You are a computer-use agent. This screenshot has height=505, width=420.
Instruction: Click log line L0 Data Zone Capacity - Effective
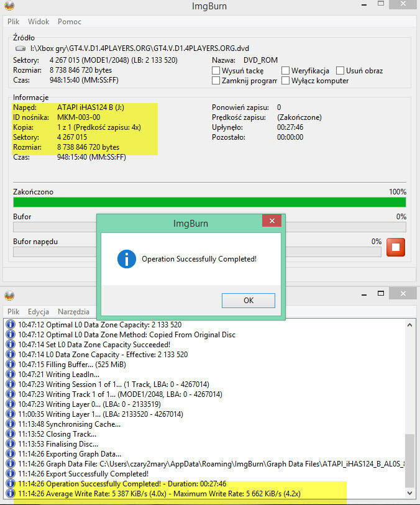click(x=103, y=354)
